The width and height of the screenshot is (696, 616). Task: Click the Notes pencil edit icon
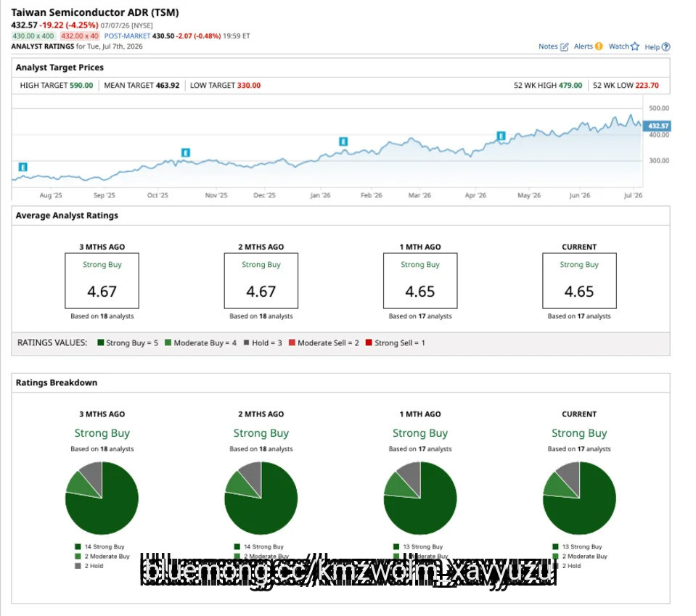(x=564, y=46)
